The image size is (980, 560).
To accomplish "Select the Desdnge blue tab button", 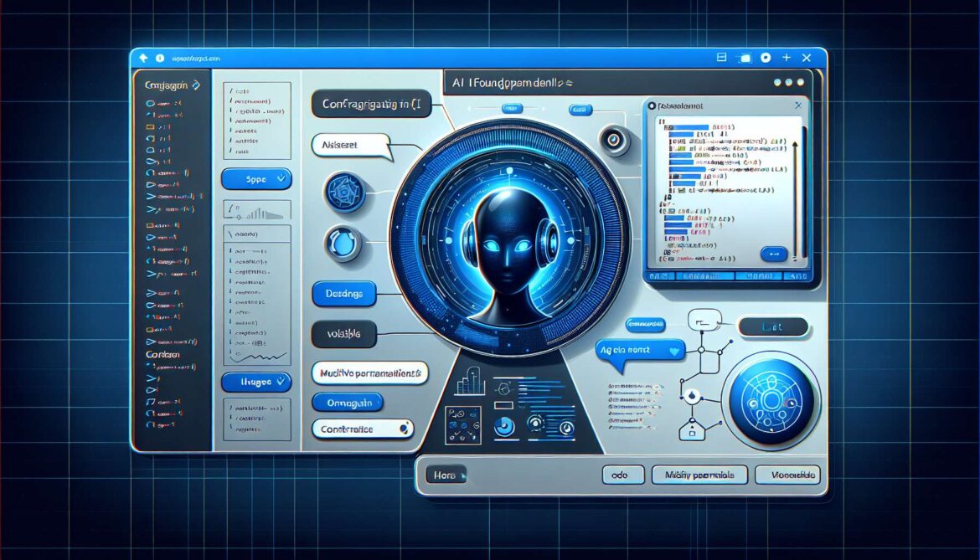I will tap(343, 294).
